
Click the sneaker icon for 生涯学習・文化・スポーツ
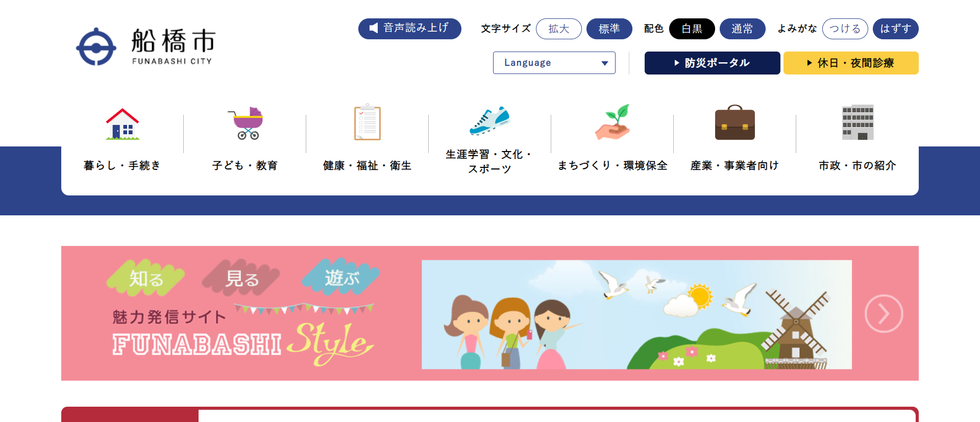(x=489, y=120)
